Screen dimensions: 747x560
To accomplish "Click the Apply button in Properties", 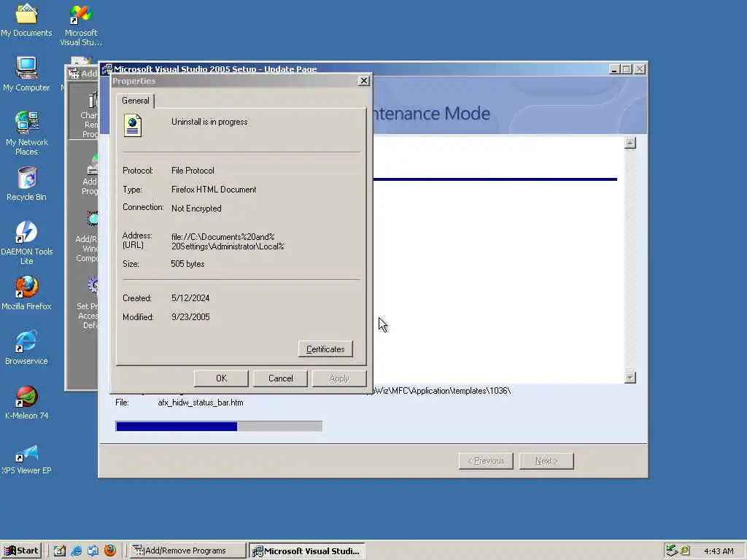I will tap(339, 378).
